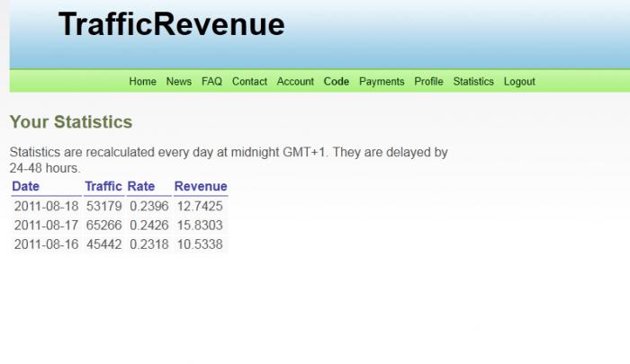This screenshot has height=364, width=630.
Task: Click the Your Statistics heading
Action: [71, 122]
